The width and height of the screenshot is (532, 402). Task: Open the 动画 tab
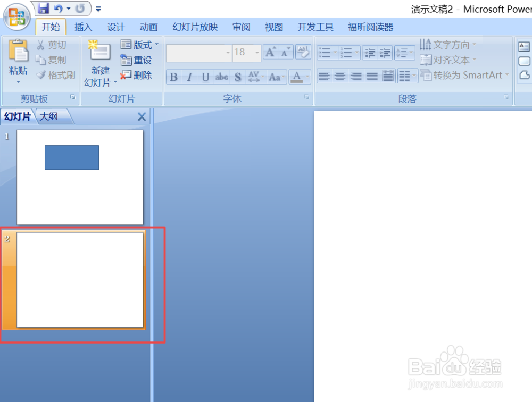tap(148, 27)
